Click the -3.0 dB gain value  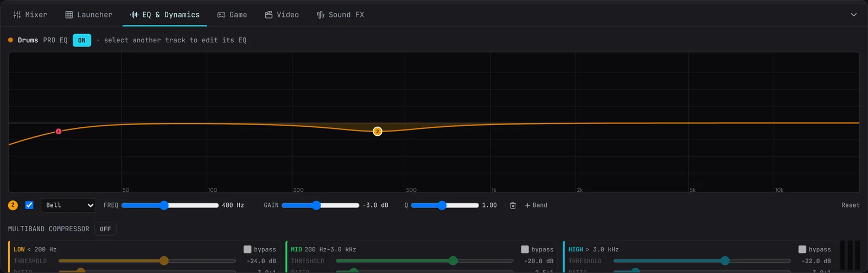click(375, 205)
